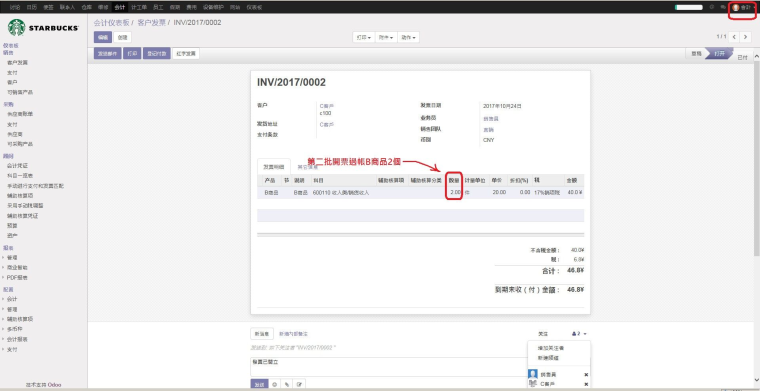Click the paperclip attachment icon in composer
The image size is (760, 391).
287,384
